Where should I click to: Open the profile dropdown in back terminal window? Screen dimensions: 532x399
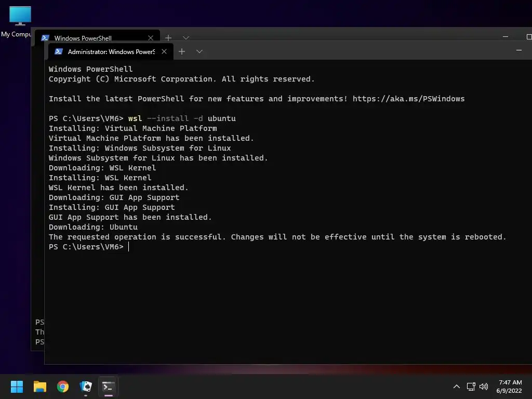pos(186,37)
